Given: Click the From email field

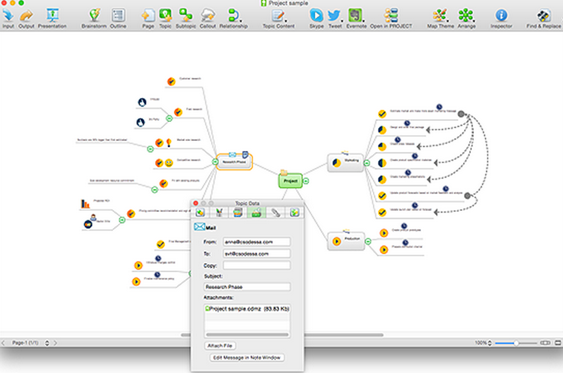Looking at the screenshot, I should [256, 242].
